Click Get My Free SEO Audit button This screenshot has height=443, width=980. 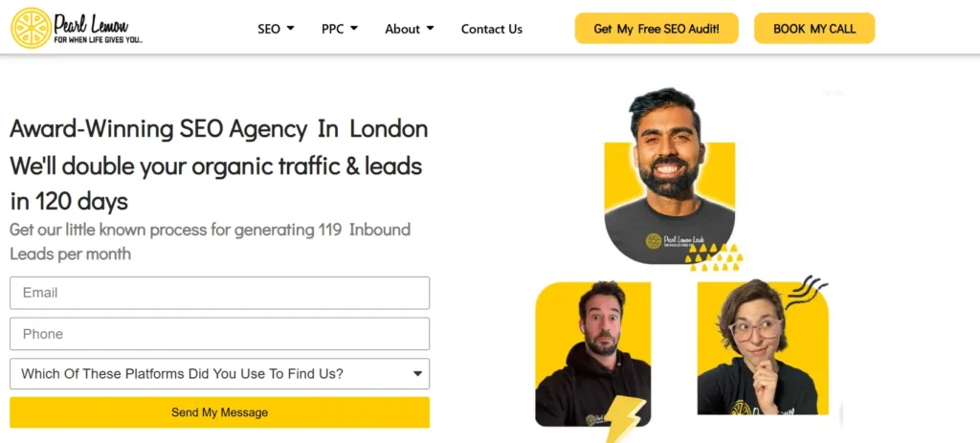(657, 28)
